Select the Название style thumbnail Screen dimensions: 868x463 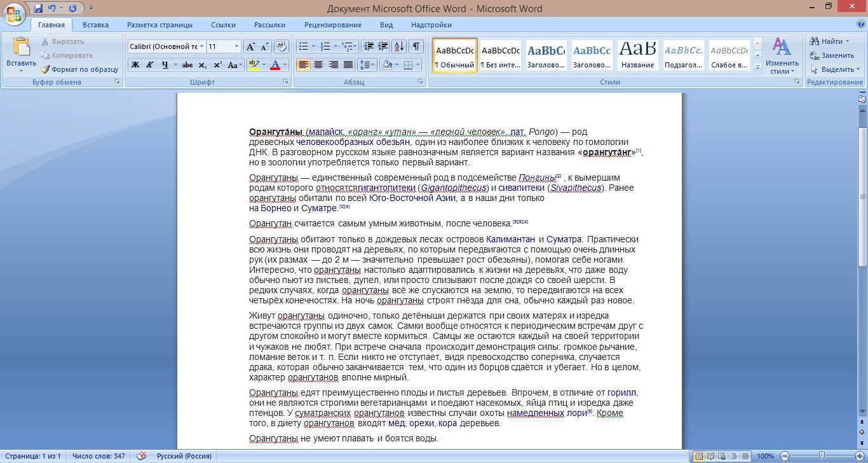(x=637, y=56)
